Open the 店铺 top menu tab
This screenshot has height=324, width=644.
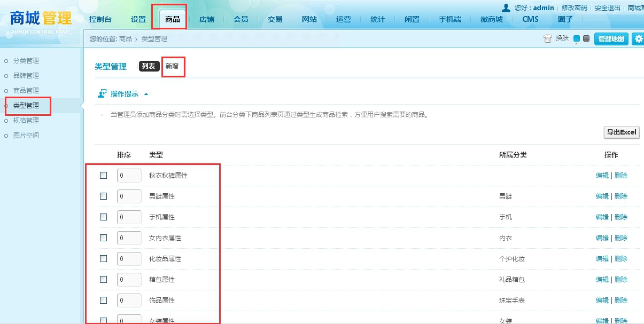[x=207, y=19]
